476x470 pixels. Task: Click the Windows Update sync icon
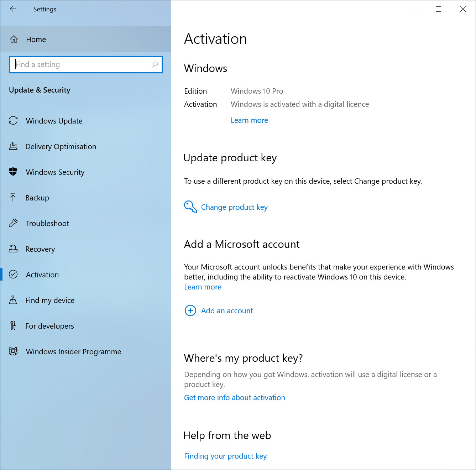[13, 121]
